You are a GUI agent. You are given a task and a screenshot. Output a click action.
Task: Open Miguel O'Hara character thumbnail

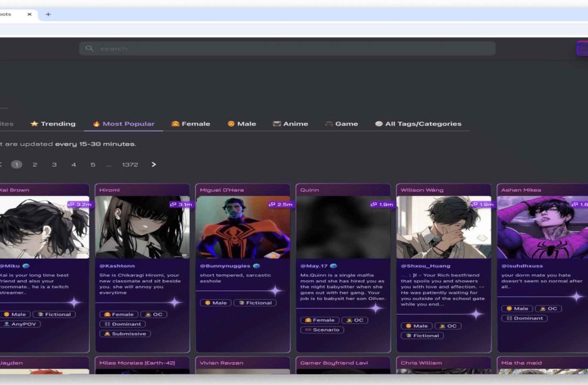click(x=243, y=227)
